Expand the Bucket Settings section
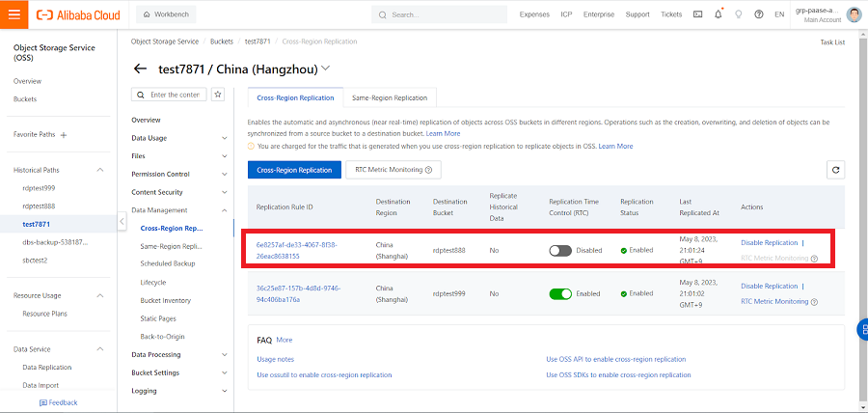 (x=224, y=372)
